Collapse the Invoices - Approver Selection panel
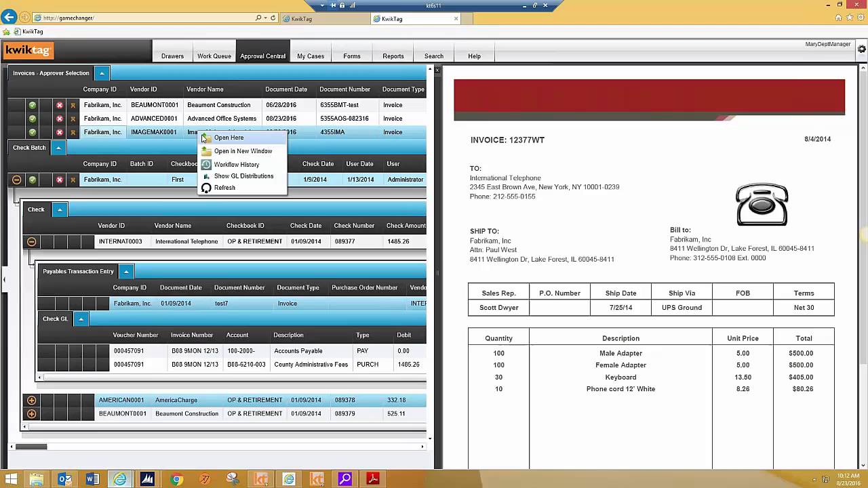The image size is (868, 488). [101, 73]
